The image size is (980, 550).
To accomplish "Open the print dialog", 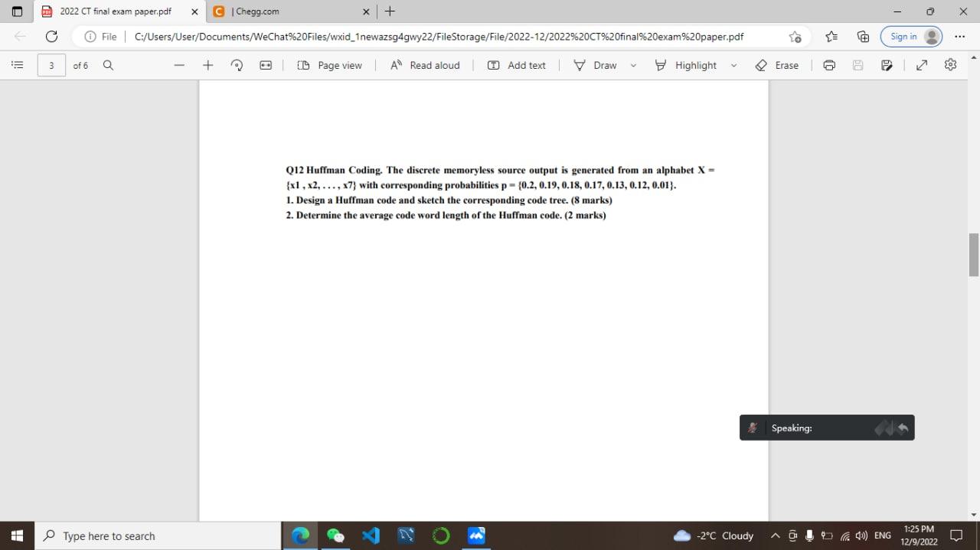I will click(829, 65).
